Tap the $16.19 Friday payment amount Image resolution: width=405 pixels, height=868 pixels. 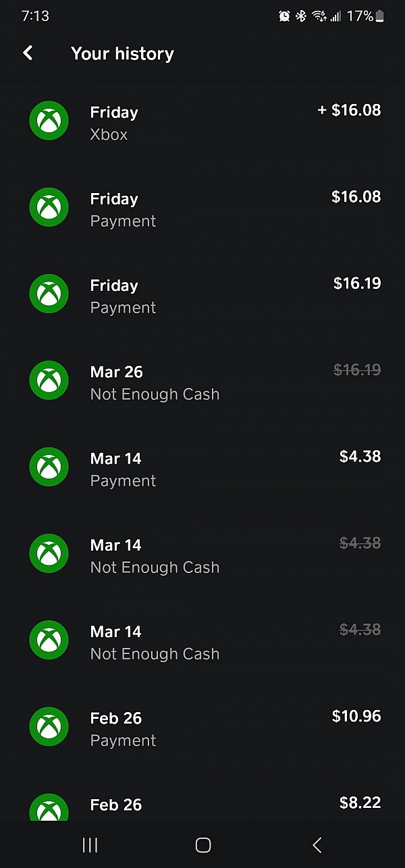point(357,283)
